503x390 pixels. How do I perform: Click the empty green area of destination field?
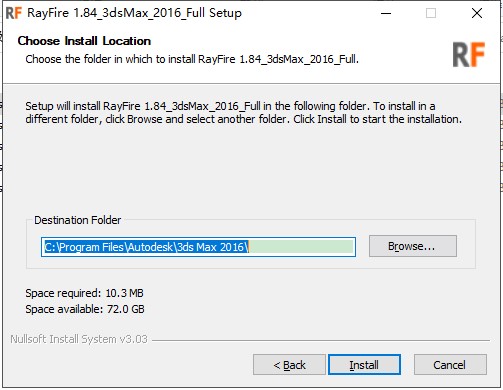coord(301,247)
